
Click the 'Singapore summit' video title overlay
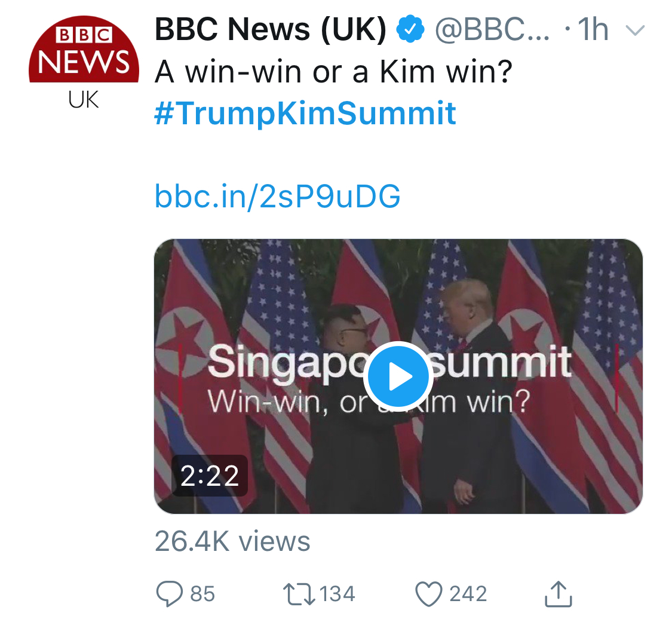tap(389, 361)
